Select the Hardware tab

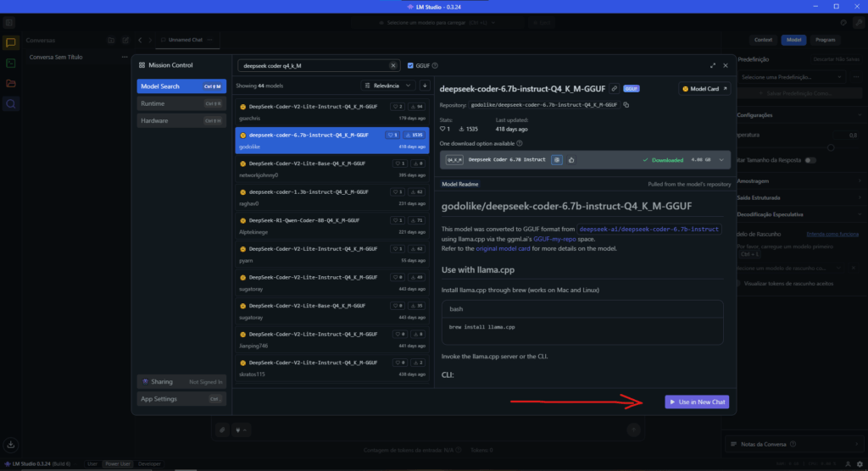click(181, 120)
